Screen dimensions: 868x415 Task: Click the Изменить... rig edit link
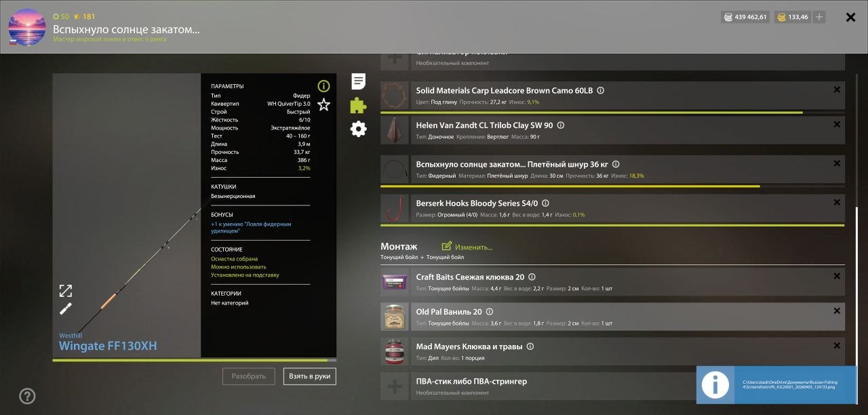(467, 247)
